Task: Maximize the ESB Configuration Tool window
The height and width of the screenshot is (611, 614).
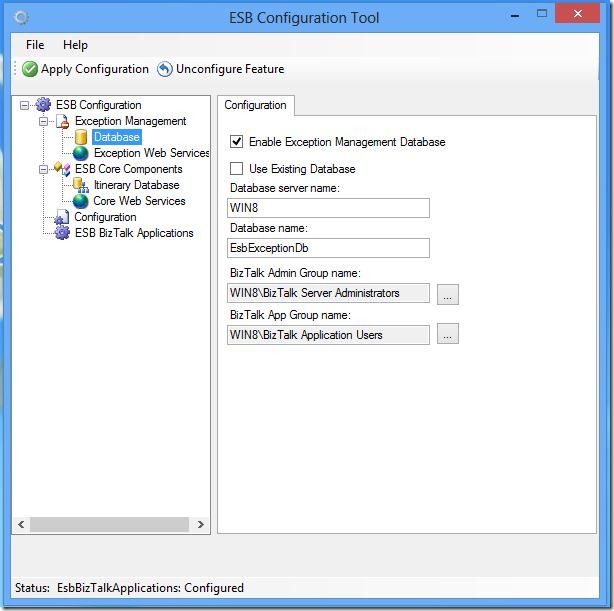Action: tap(542, 14)
